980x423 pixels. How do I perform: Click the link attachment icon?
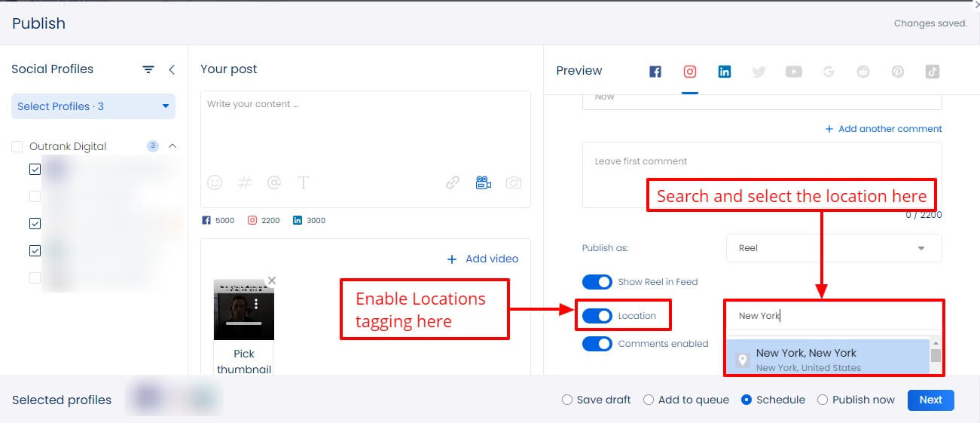coord(452,182)
